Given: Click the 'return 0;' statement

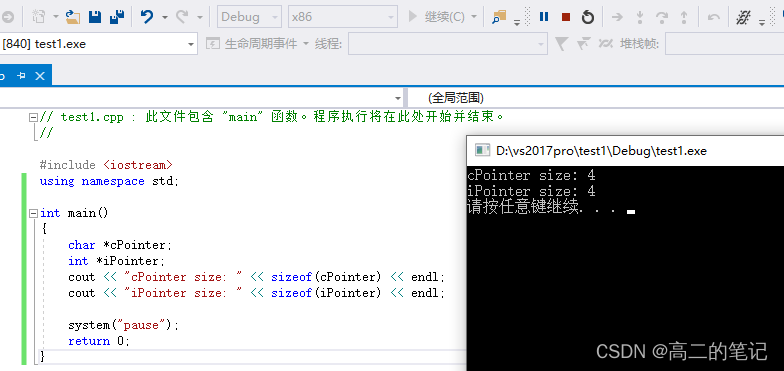Looking at the screenshot, I should pyautogui.click(x=99, y=341).
